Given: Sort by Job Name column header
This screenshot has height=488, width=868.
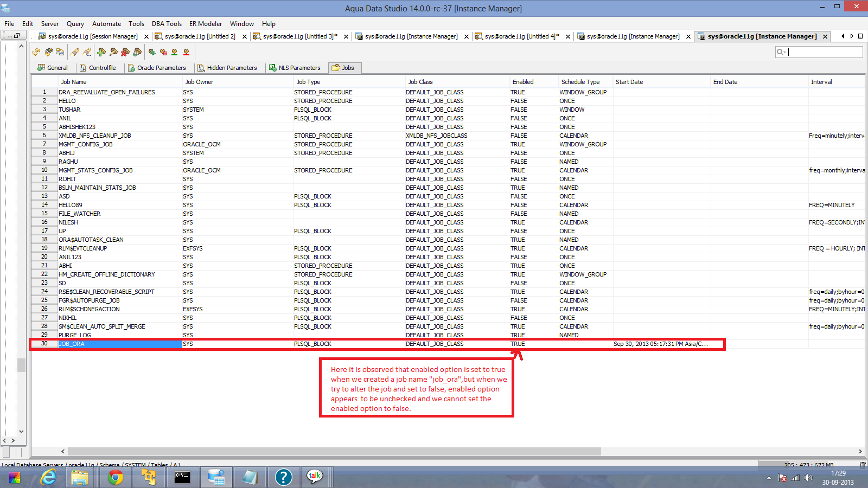Looking at the screenshot, I should coord(120,82).
